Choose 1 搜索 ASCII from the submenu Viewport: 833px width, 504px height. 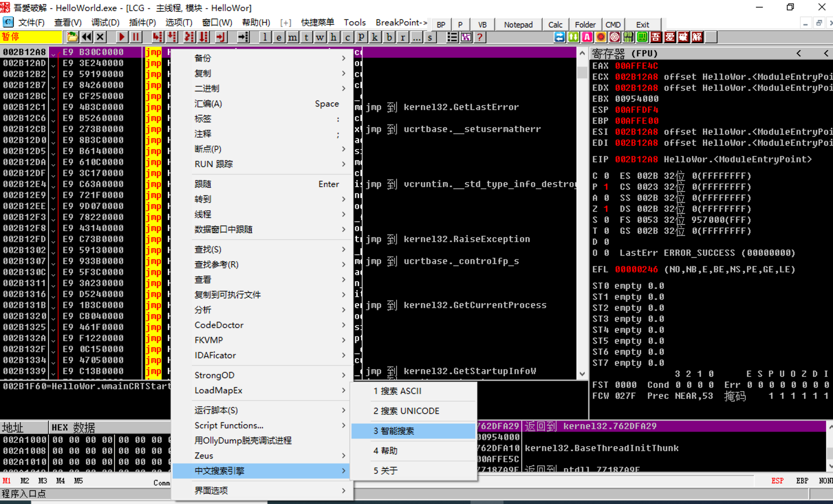(x=414, y=391)
